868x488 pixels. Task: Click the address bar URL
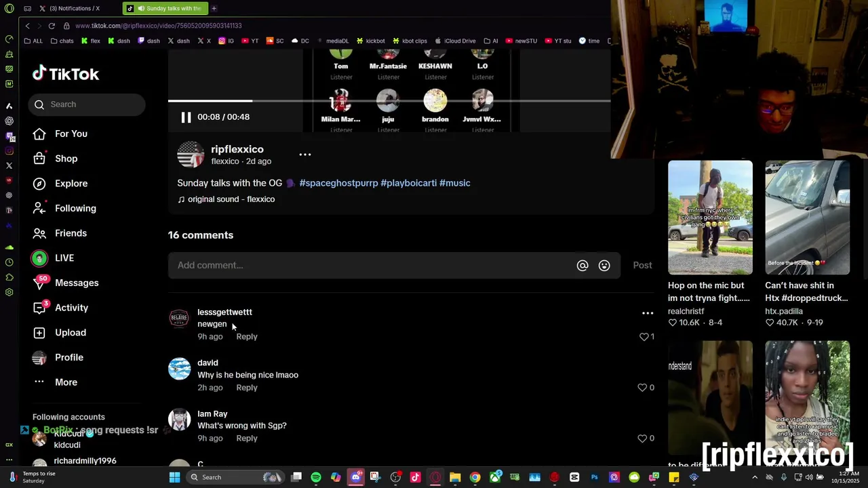(x=159, y=26)
